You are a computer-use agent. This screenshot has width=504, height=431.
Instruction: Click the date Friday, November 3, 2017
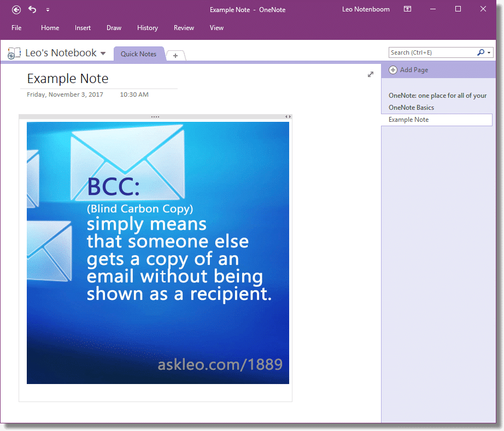(65, 95)
